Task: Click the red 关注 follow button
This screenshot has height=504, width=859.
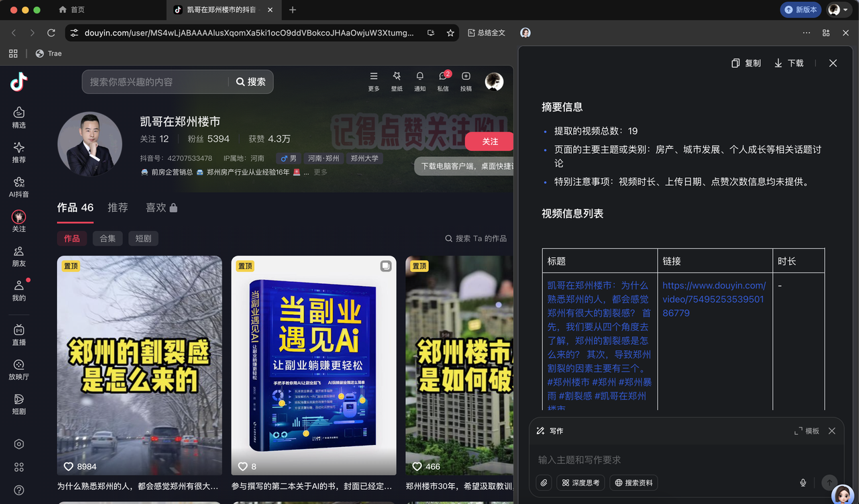Action: (x=489, y=142)
